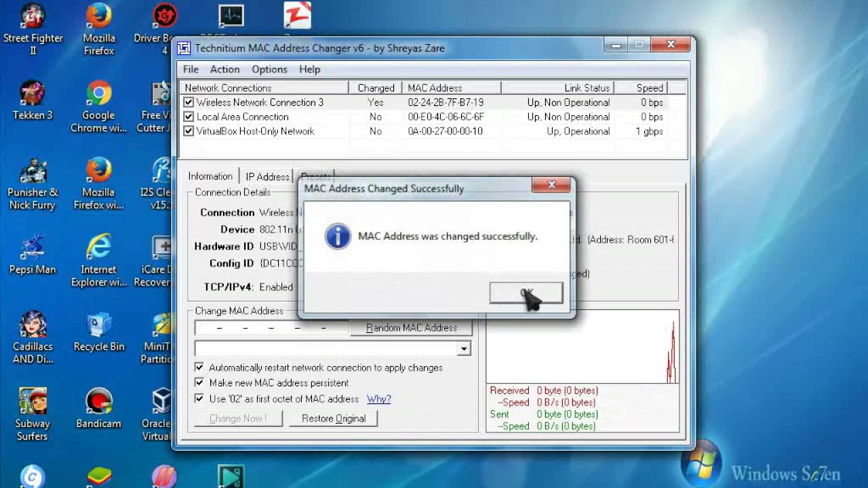Open the Help menu
The height and width of the screenshot is (488, 868).
[x=309, y=69]
